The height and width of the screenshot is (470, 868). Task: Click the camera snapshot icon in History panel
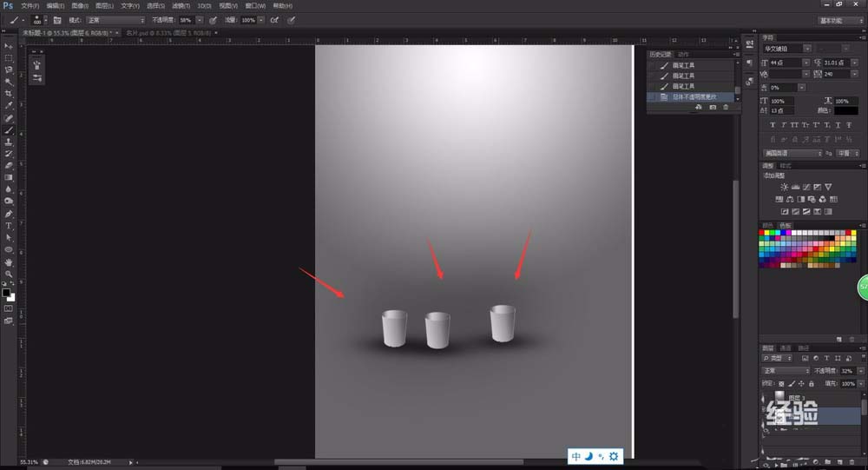(713, 107)
